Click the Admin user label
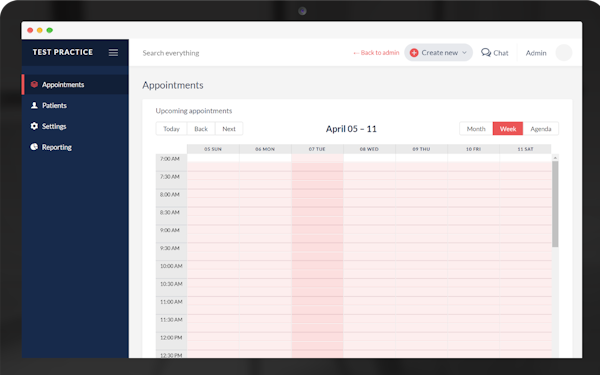Viewport: 600px width, 375px height. tap(536, 53)
